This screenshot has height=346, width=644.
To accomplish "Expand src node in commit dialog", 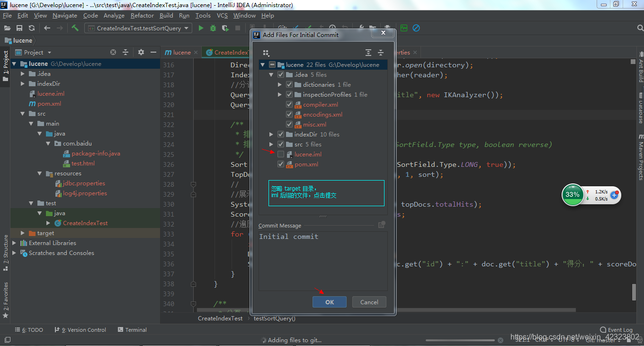I will (271, 144).
